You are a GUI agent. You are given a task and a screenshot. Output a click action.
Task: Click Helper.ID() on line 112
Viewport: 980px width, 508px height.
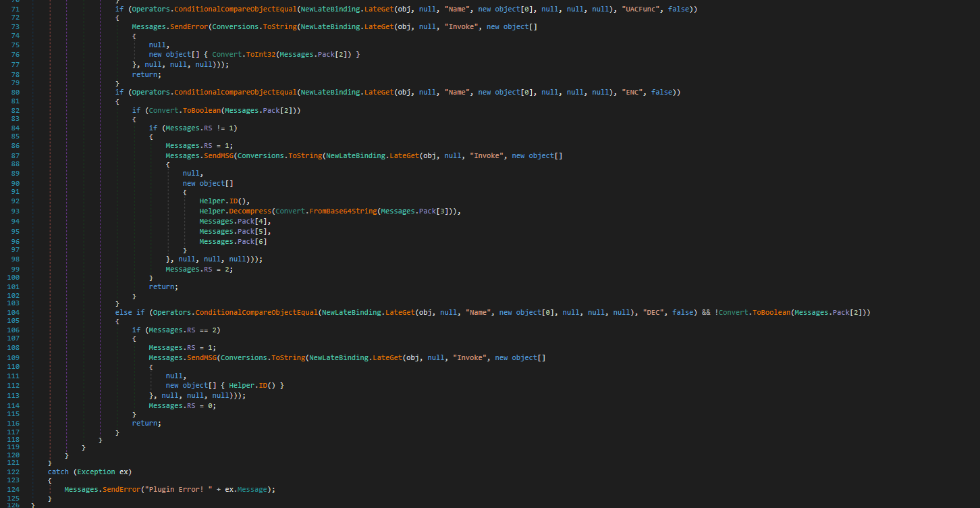pyautogui.click(x=252, y=385)
